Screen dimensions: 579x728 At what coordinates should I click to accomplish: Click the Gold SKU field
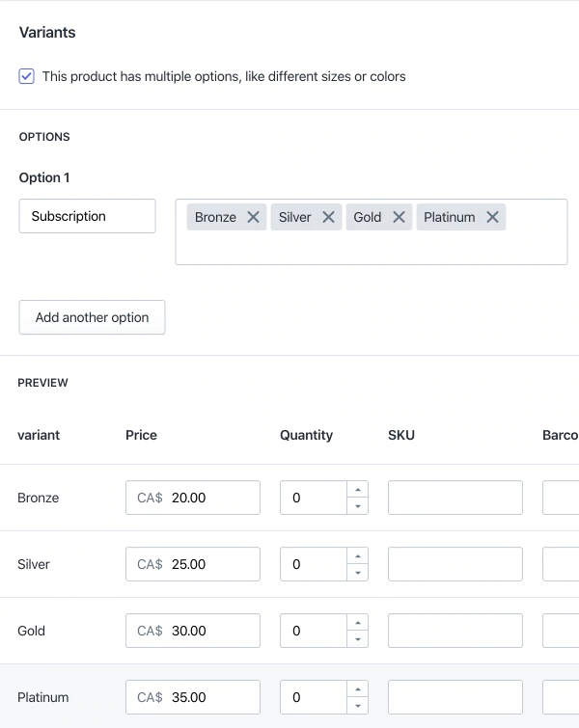tap(455, 631)
